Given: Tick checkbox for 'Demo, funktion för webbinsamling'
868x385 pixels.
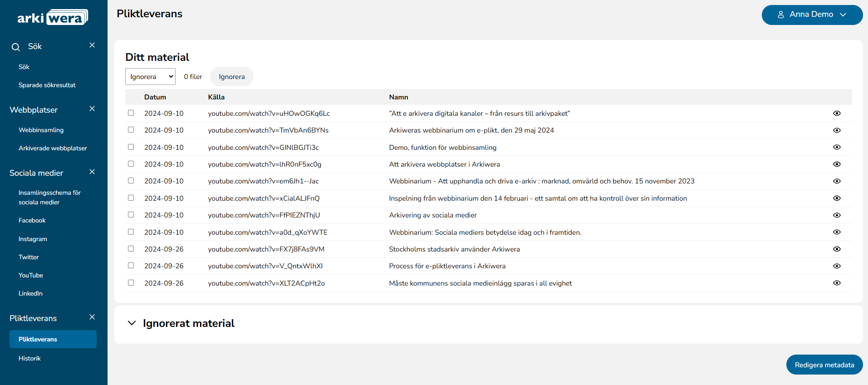Looking at the screenshot, I should tap(131, 147).
